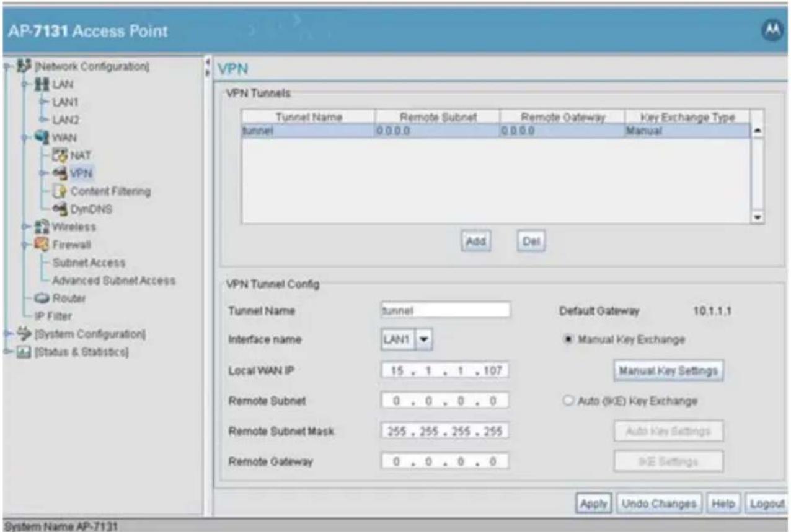Click the Remote Subnet Mask field
This screenshot has width=791, height=532.
click(x=445, y=431)
